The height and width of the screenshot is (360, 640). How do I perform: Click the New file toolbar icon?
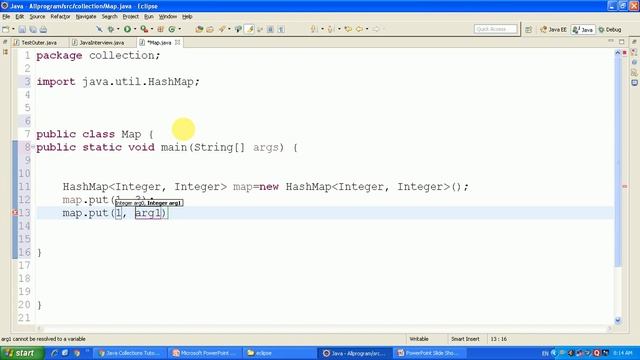coord(5,29)
